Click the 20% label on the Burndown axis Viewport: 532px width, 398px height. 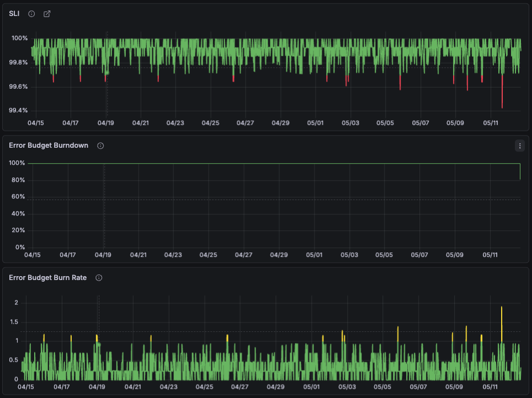pos(18,230)
